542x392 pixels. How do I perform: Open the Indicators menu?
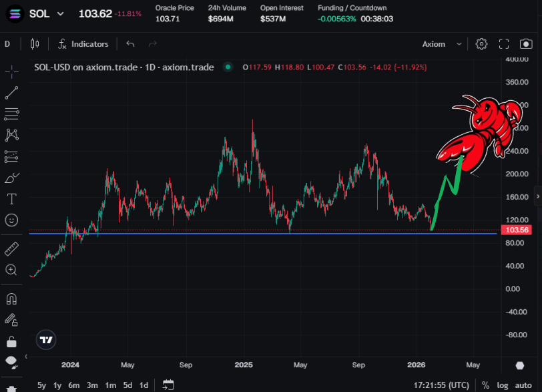pyautogui.click(x=83, y=44)
